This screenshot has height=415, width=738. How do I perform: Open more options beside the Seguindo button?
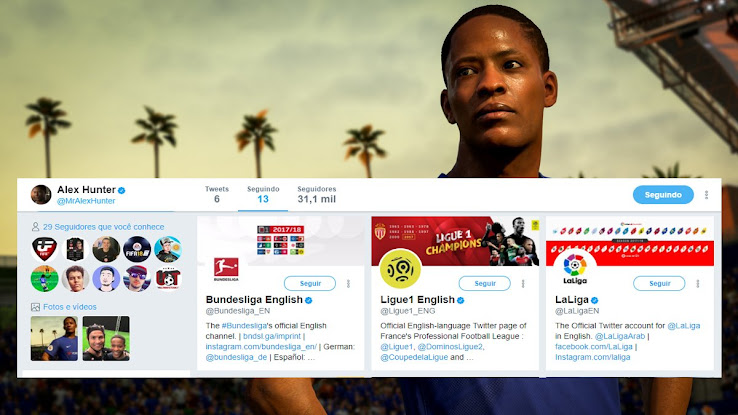coord(706,195)
